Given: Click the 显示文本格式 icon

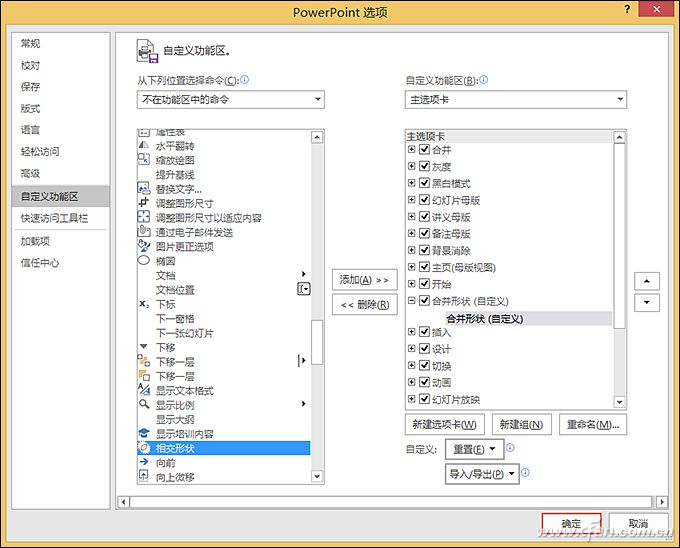Looking at the screenshot, I should pyautogui.click(x=144, y=389).
